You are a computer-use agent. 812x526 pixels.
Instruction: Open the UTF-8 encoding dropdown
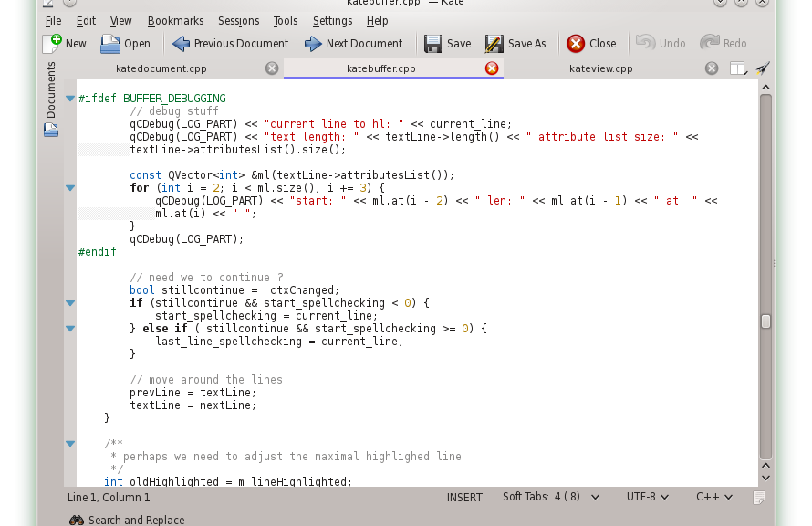point(648,497)
